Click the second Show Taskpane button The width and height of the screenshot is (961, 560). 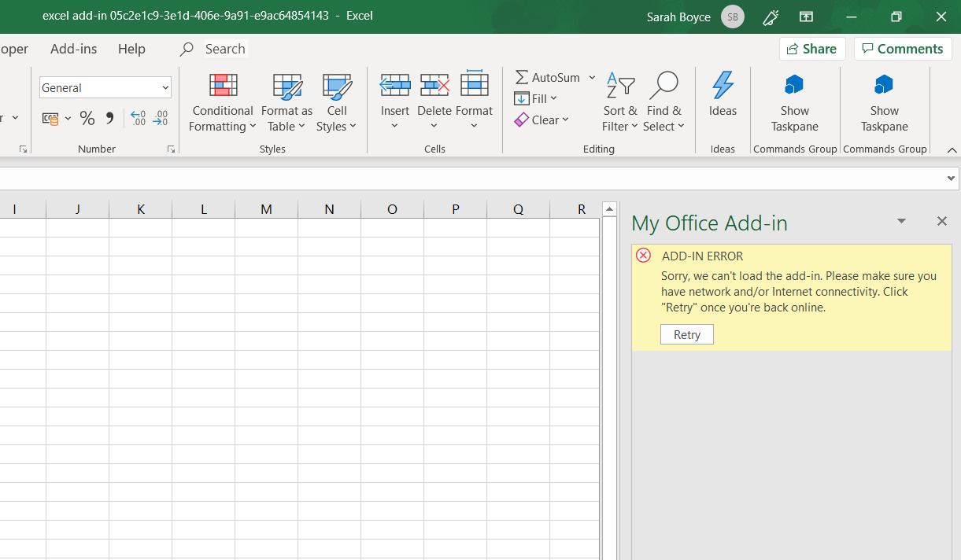pyautogui.click(x=885, y=103)
